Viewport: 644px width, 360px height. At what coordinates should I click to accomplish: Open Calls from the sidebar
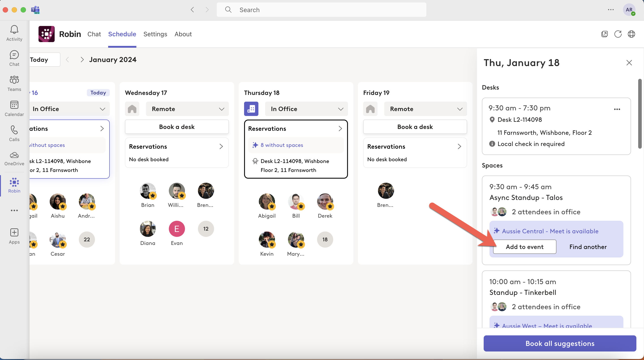point(14,133)
